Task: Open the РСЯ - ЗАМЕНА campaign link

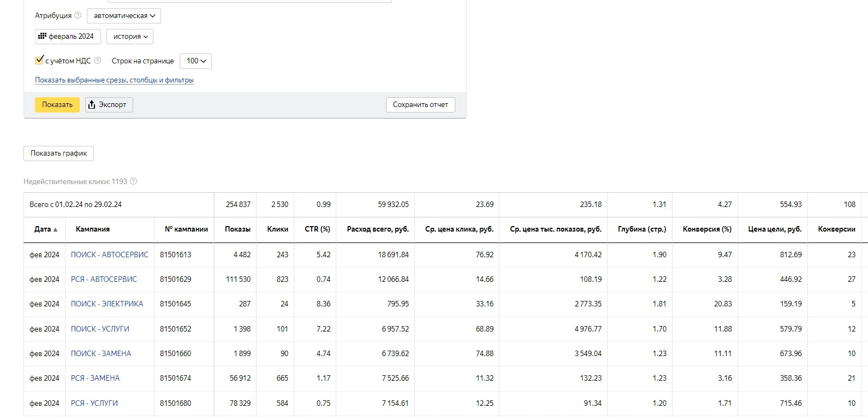Action: click(95, 378)
